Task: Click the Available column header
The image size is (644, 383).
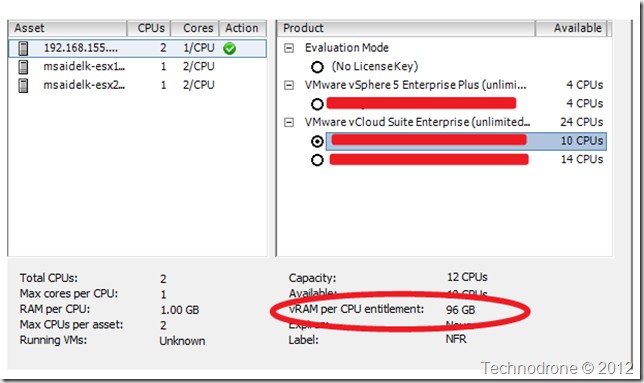Action: point(571,28)
